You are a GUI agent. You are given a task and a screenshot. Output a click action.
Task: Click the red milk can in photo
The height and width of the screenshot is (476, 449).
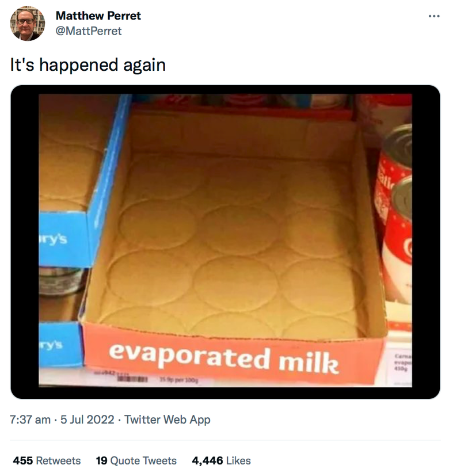click(x=395, y=212)
